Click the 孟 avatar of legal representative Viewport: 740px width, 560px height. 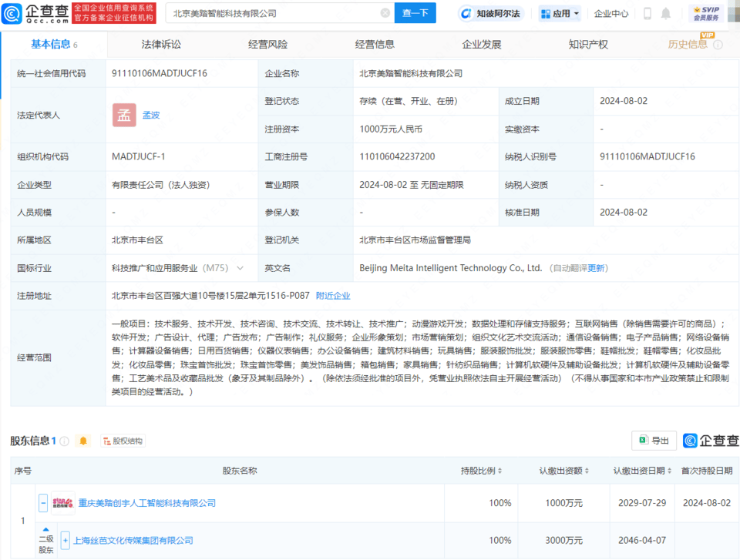(x=124, y=115)
